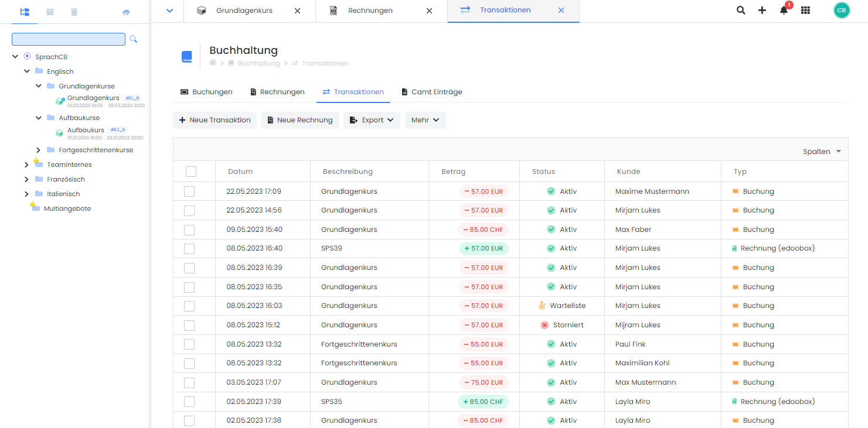Toggle the select-all checkbox in table header
868x428 pixels.
pos(191,172)
